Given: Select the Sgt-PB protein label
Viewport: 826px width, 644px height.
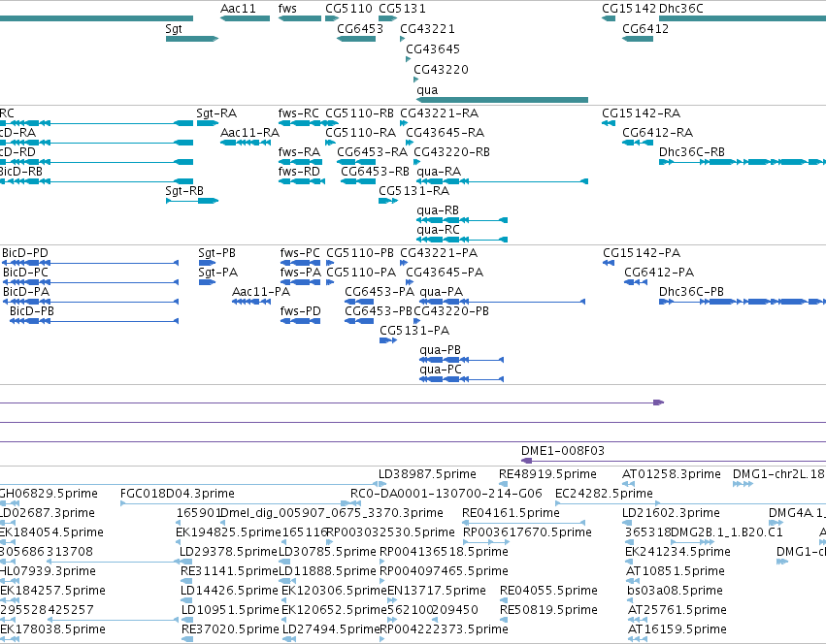Looking at the screenshot, I should (217, 253).
